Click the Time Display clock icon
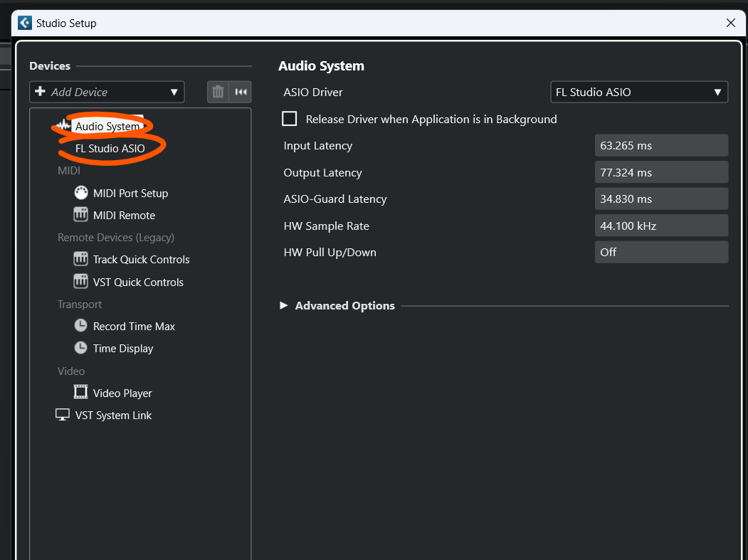Image resolution: width=748 pixels, height=560 pixels. (80, 348)
